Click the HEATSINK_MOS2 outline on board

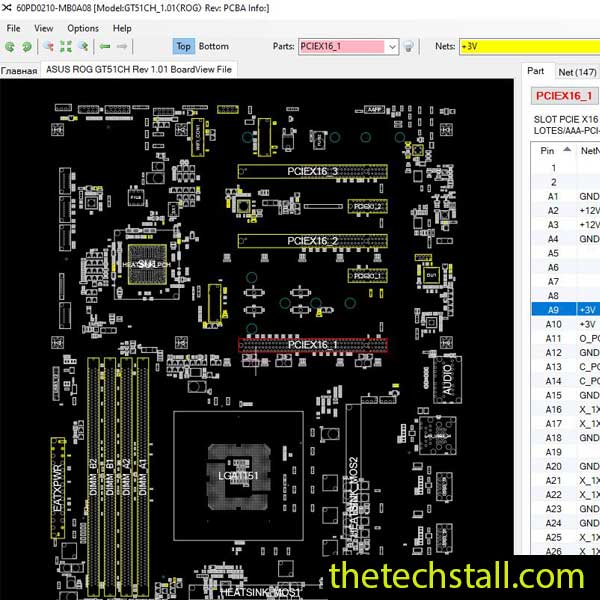click(x=354, y=478)
